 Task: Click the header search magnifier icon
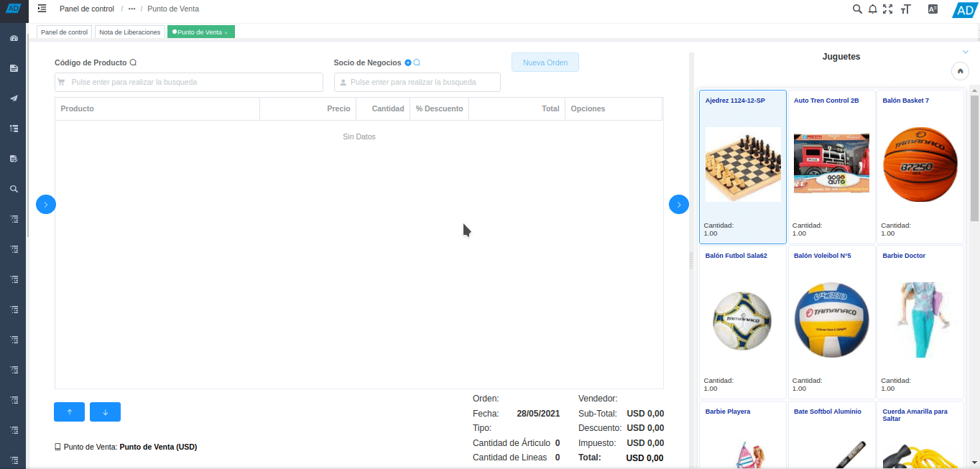856,9
